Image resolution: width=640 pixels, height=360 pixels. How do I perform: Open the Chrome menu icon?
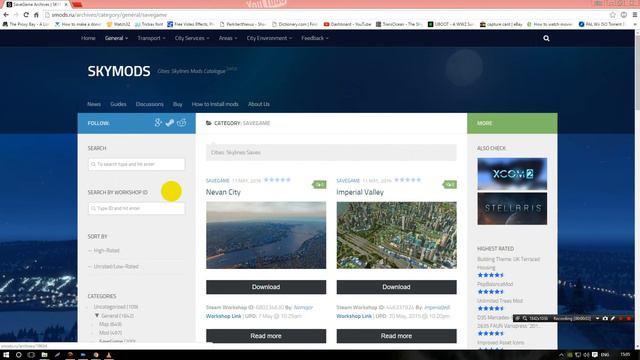635,15
